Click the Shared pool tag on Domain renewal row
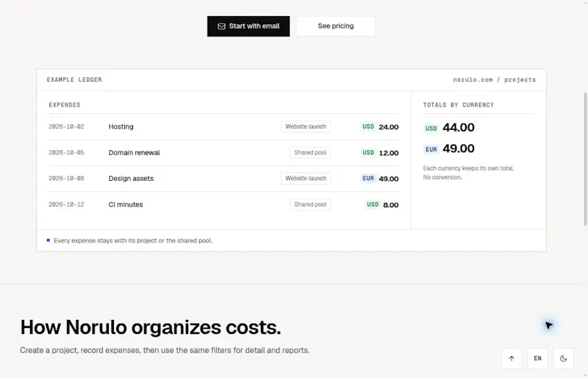This screenshot has width=588, height=378. click(x=310, y=152)
